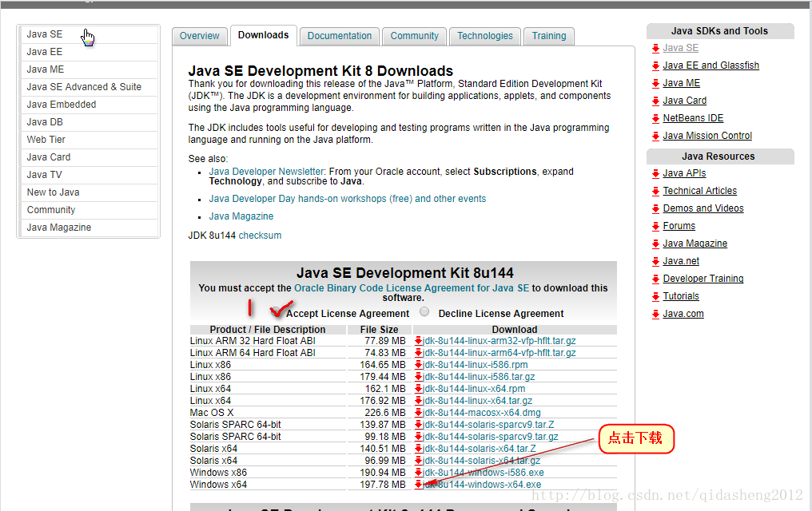Viewport: 812px width, 511px height.
Task: Open Oracle Binary Code License Agreement link
Action: [412, 288]
